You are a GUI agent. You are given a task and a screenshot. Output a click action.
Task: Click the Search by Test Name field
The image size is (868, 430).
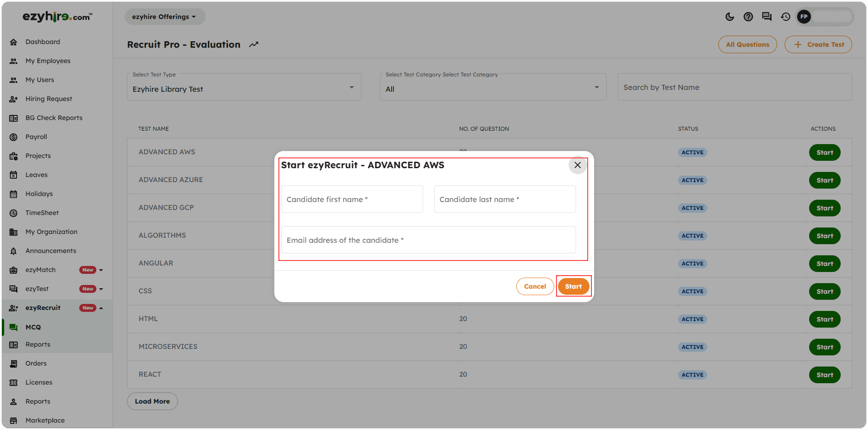point(735,87)
